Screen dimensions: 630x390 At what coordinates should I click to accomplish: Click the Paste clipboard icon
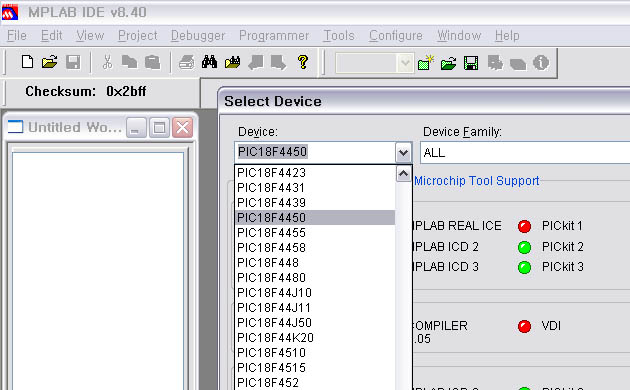[153, 62]
